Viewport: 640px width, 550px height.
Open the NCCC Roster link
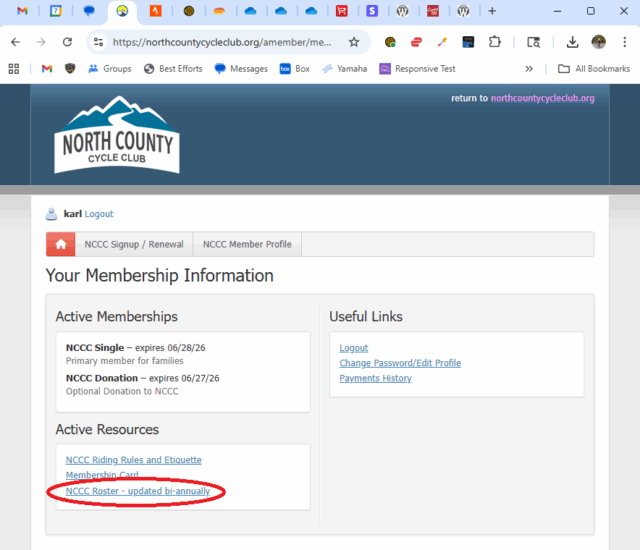click(138, 492)
